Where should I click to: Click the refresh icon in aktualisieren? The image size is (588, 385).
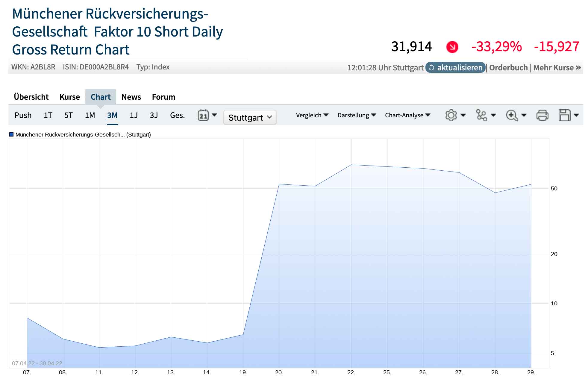[x=431, y=68]
